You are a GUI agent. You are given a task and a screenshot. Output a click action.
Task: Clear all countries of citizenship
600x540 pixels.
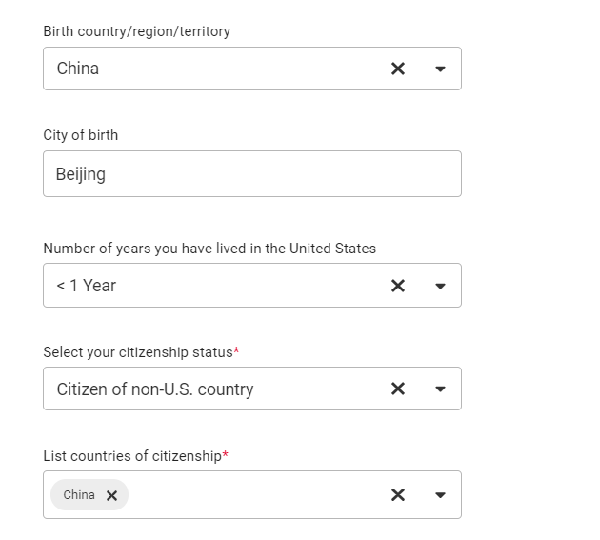[x=398, y=495]
